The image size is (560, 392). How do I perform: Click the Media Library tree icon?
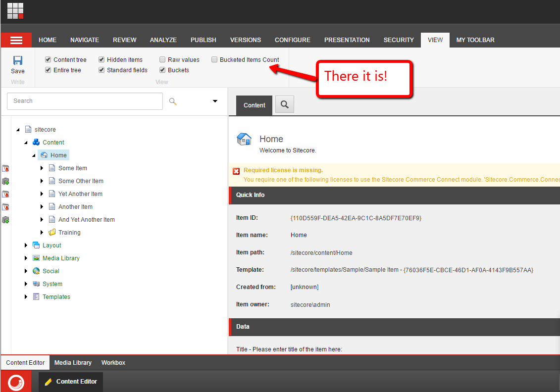click(x=36, y=258)
